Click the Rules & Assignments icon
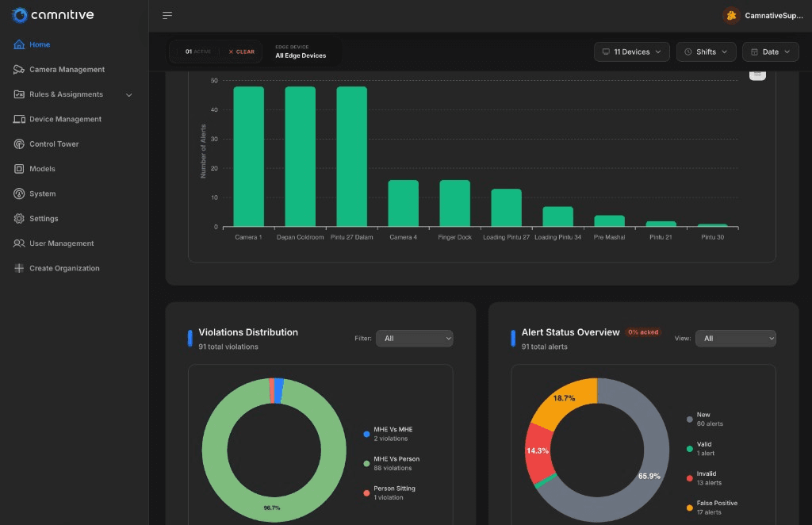This screenshot has height=525, width=812. click(x=19, y=94)
